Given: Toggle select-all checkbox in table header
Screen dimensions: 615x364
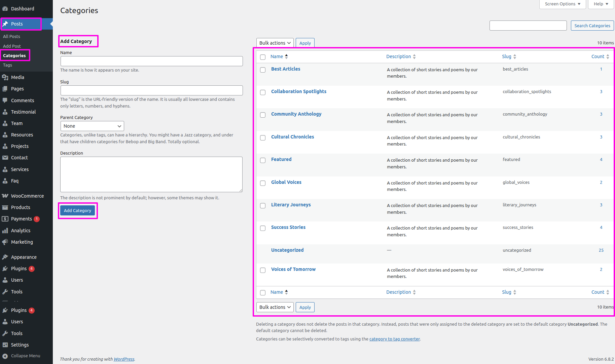Looking at the screenshot, I should (263, 57).
